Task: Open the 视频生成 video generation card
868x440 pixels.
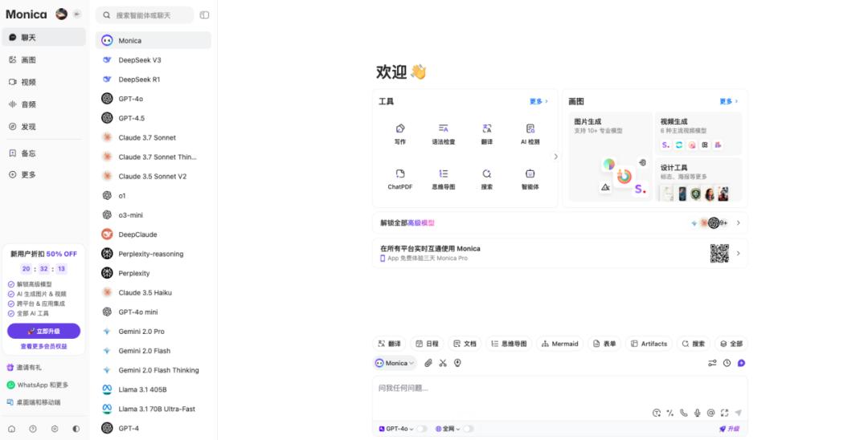Action: [698, 134]
